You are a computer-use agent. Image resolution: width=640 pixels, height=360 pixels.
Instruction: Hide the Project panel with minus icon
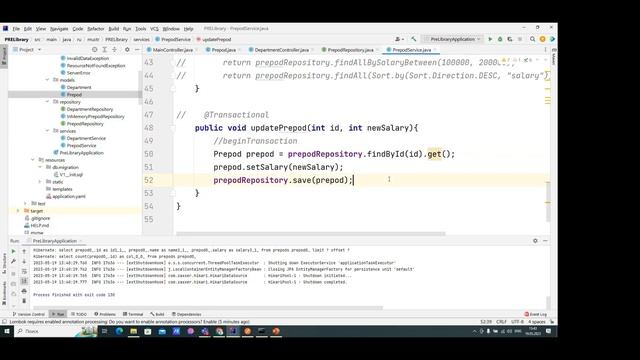[x=137, y=49]
